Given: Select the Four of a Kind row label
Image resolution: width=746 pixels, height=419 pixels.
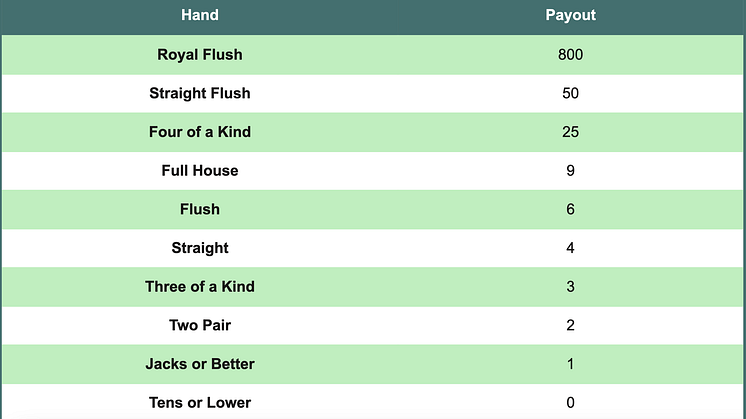Looking at the screenshot, I should coord(200,132).
